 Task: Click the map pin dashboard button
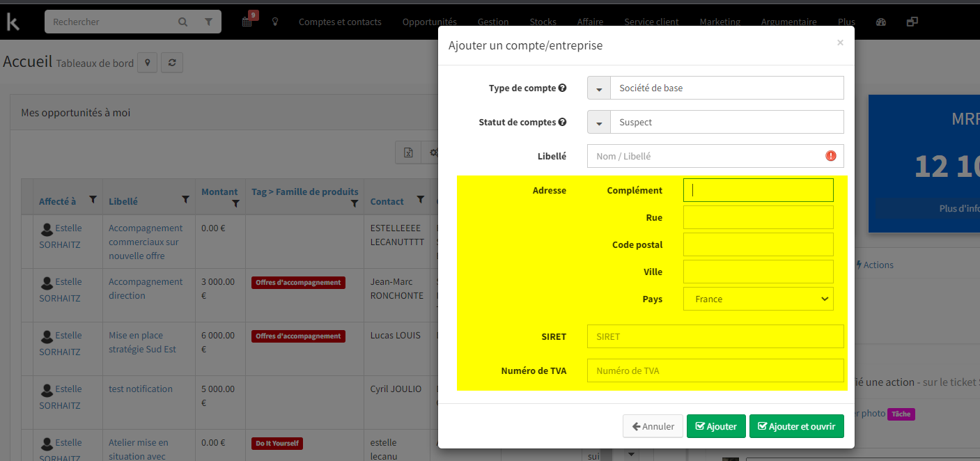point(147,63)
